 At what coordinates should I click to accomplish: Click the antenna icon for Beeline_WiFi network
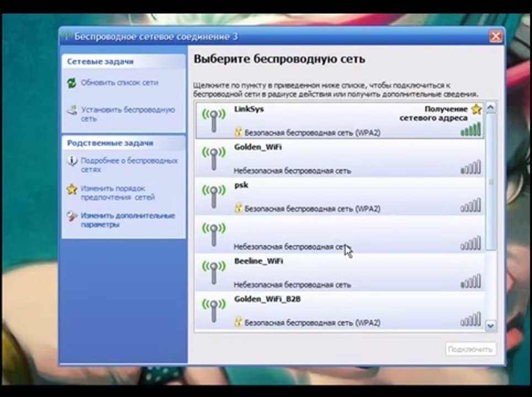click(x=214, y=272)
